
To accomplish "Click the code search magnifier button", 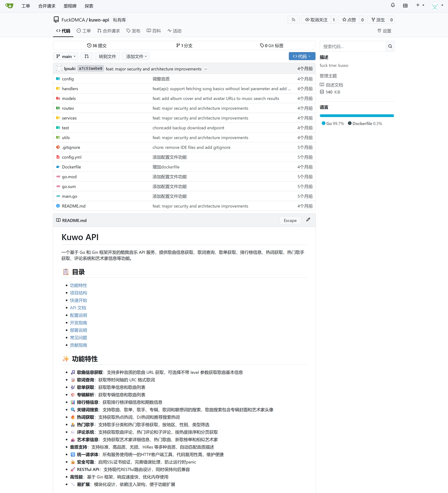I will (x=390, y=46).
